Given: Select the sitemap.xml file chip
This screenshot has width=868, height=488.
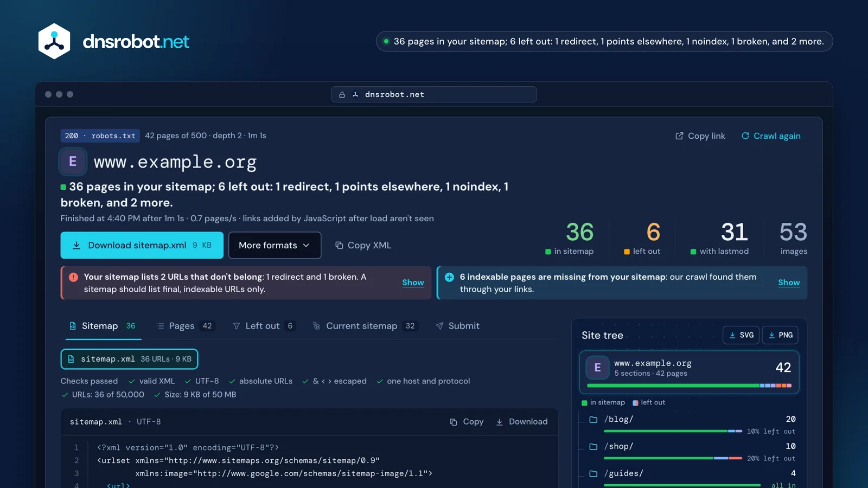Looking at the screenshot, I should point(130,359).
